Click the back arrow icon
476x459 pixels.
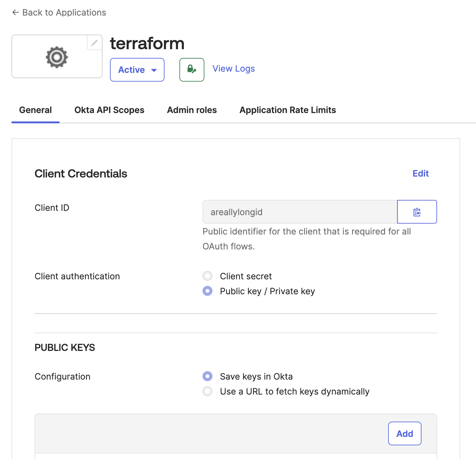pyautogui.click(x=15, y=12)
